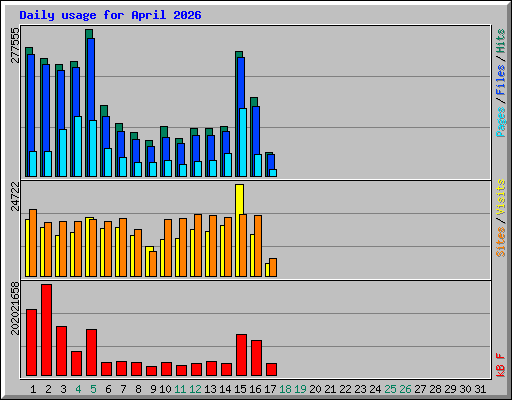
Task: Click day 1 on the x-axis
Action: (x=33, y=389)
